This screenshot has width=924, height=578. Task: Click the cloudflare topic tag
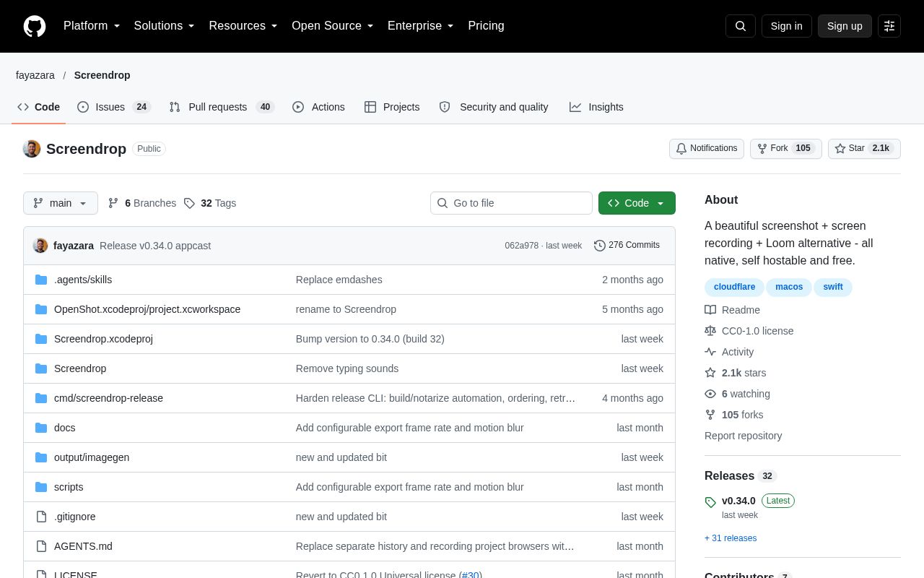[x=734, y=288]
